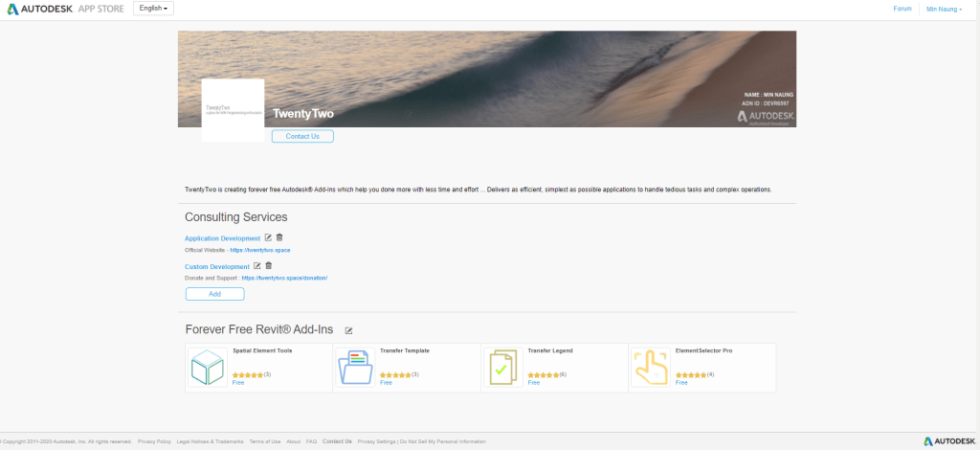Follow the twentytwo.space donation link
Viewport: 980px width, 450px height.
284,278
